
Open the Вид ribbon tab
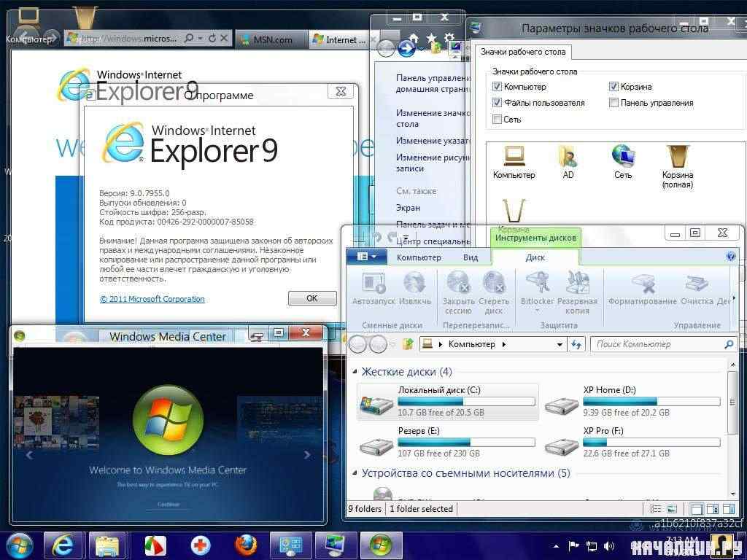[471, 257]
